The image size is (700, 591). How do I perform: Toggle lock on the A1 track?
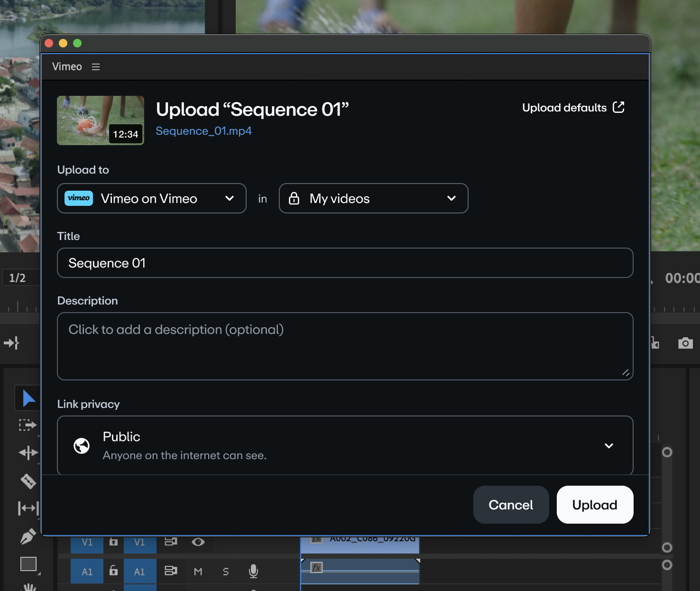click(113, 571)
